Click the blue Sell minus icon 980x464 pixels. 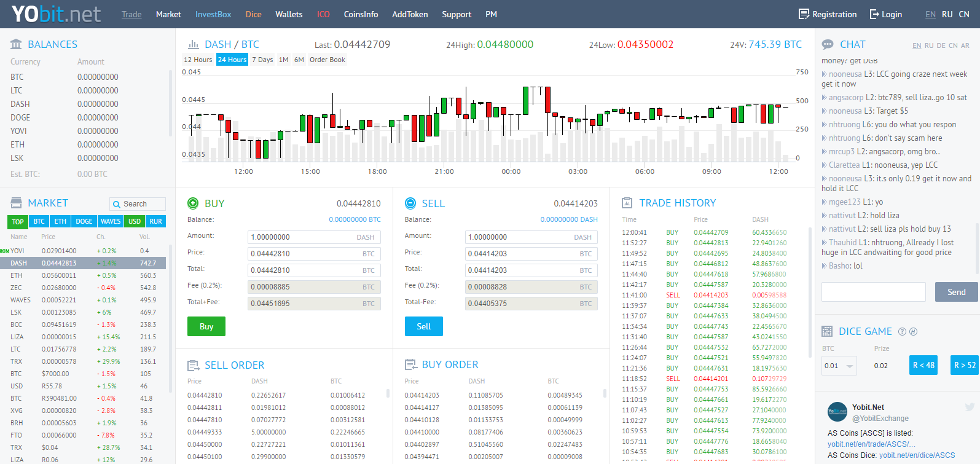410,203
